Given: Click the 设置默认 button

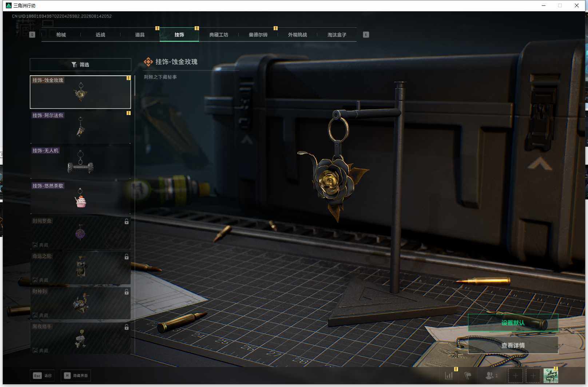Looking at the screenshot, I should pyautogui.click(x=513, y=323).
